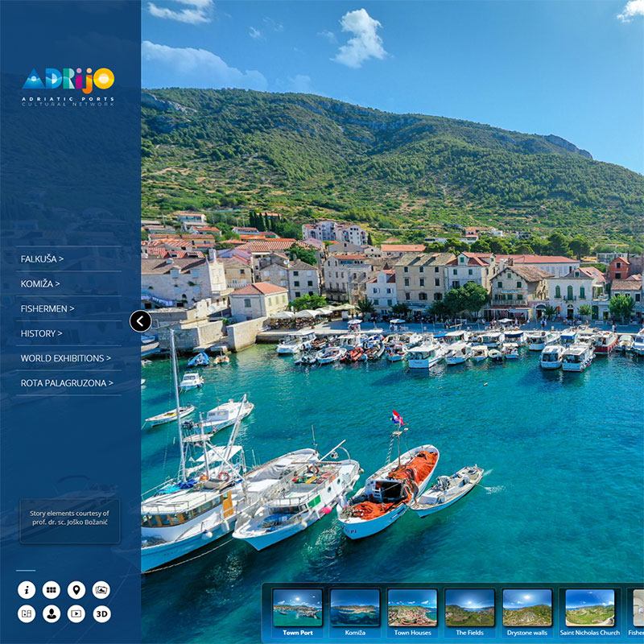The height and width of the screenshot is (644, 644).
Task: Collapse the sidebar with the arrow button
Action: point(140,322)
